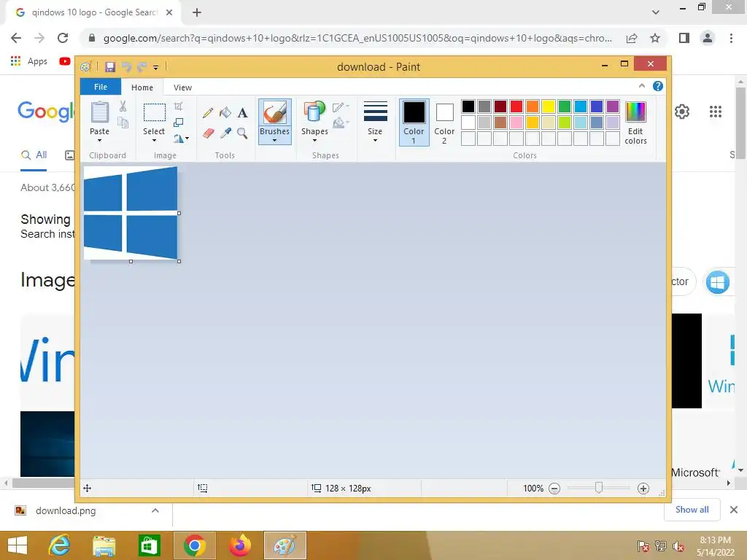747x560 pixels.
Task: Click the Chrome address bar URL
Action: pos(357,38)
